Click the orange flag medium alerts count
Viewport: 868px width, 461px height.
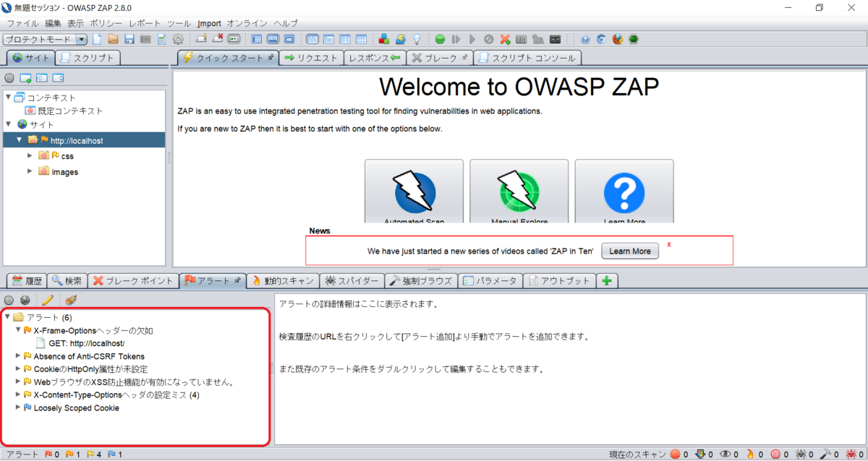pos(72,454)
